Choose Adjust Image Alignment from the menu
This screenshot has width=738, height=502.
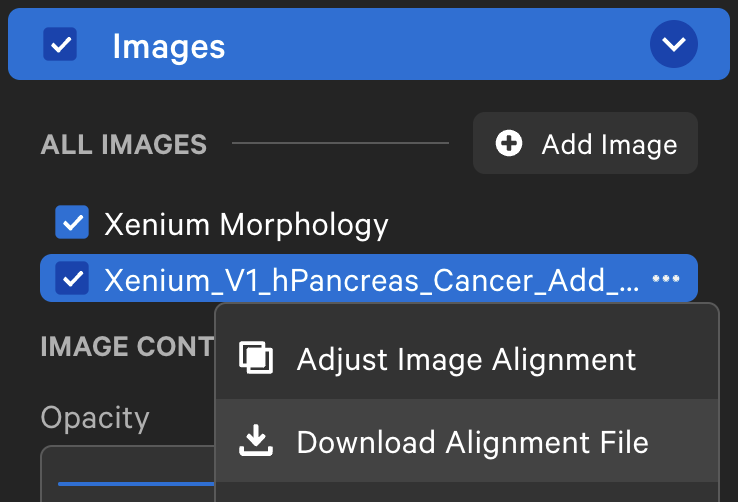pyautogui.click(x=467, y=359)
